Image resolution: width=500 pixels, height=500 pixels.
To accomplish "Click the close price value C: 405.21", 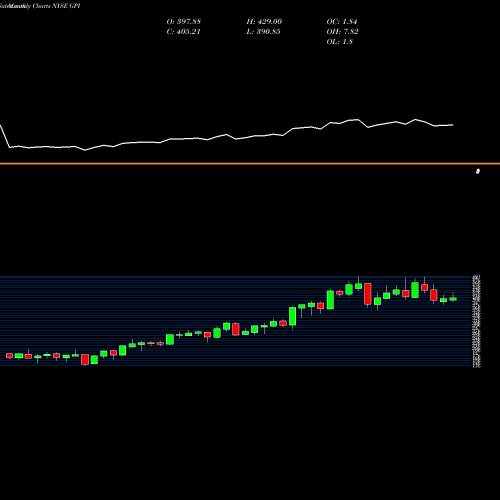I will pos(183,32).
